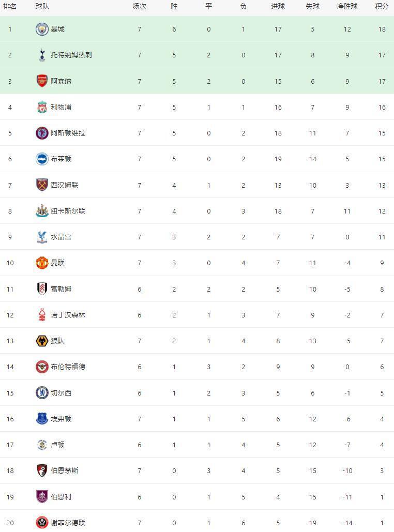Sort table by 积分 column header
Image resolution: width=394 pixels, height=532 pixels.
tap(382, 7)
